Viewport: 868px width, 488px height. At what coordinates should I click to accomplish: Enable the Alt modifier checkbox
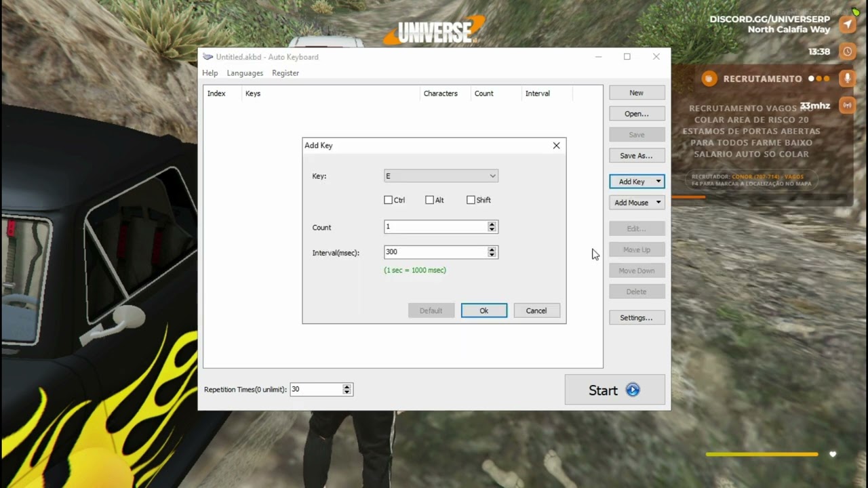[429, 200]
